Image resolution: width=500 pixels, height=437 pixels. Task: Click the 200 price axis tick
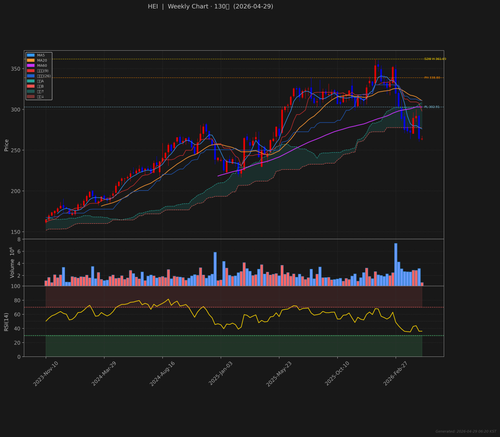pyautogui.click(x=16, y=191)
